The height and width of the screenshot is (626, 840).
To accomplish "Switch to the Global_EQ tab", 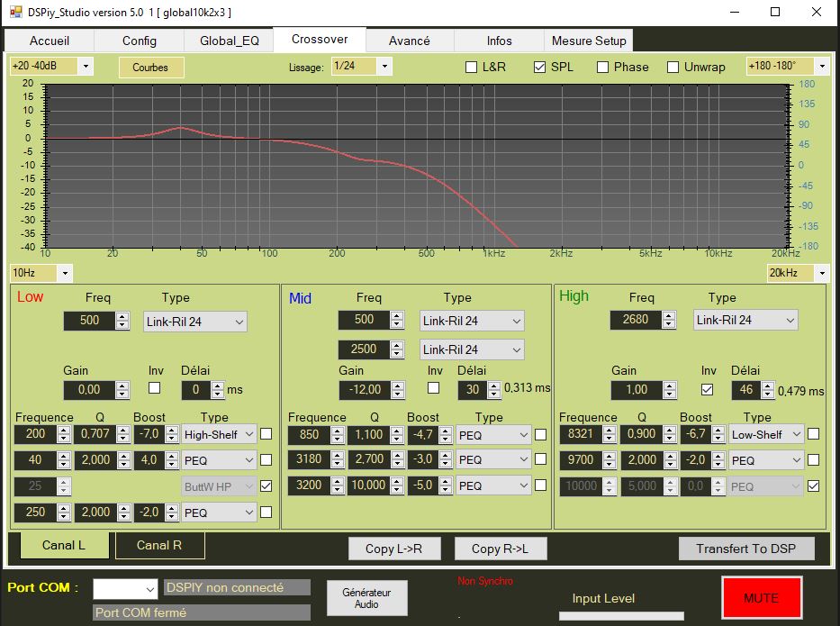I will 229,41.
